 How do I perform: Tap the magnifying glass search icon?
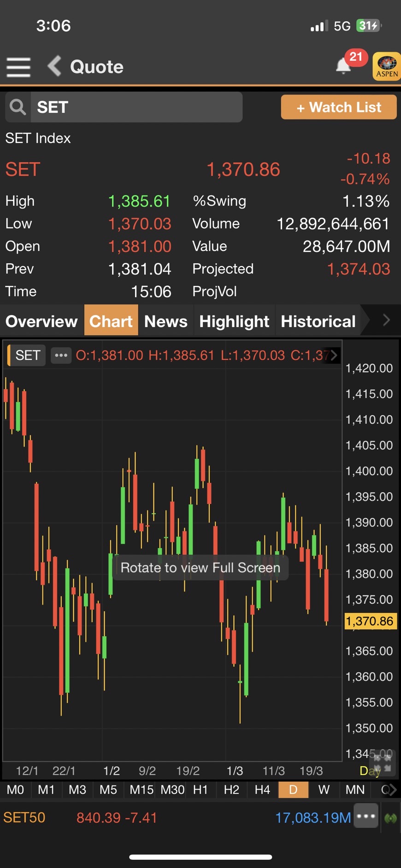point(18,107)
